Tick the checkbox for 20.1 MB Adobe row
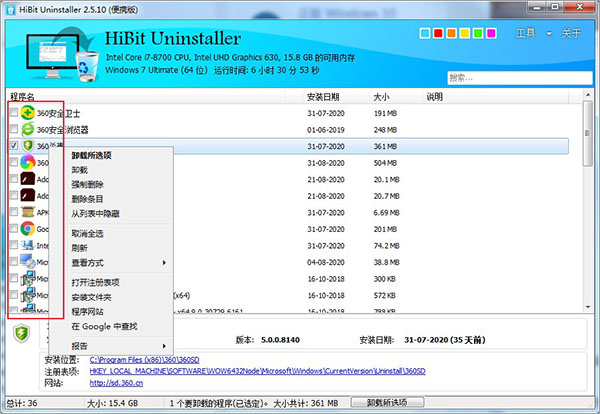 pos(14,178)
